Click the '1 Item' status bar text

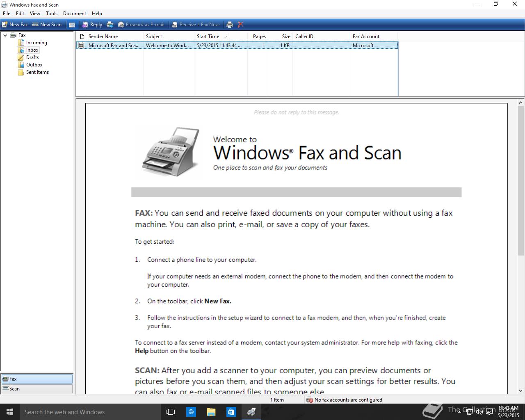277,400
